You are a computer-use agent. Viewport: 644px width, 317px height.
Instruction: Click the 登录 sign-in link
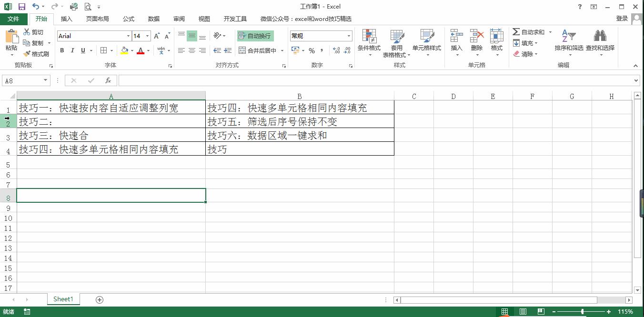tap(622, 19)
